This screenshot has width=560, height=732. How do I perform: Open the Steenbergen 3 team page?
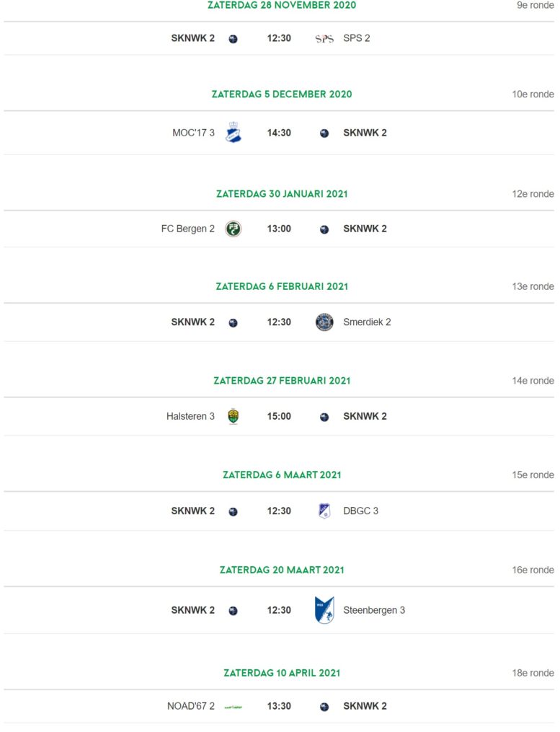click(374, 610)
